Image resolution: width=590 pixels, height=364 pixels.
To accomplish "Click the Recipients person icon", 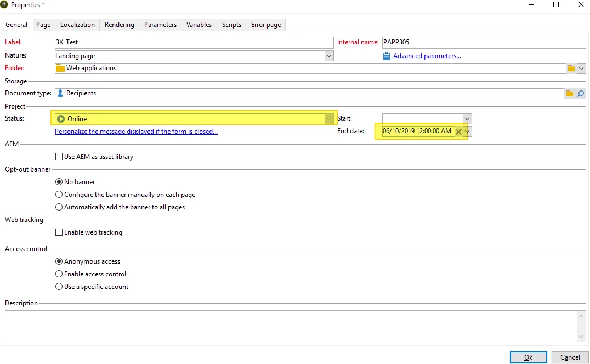I will point(60,93).
